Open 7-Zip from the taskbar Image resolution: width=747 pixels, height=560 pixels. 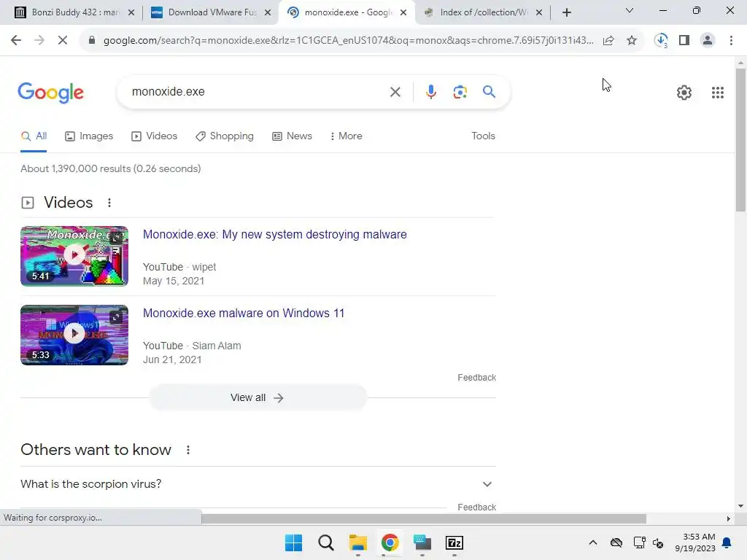[x=454, y=542]
